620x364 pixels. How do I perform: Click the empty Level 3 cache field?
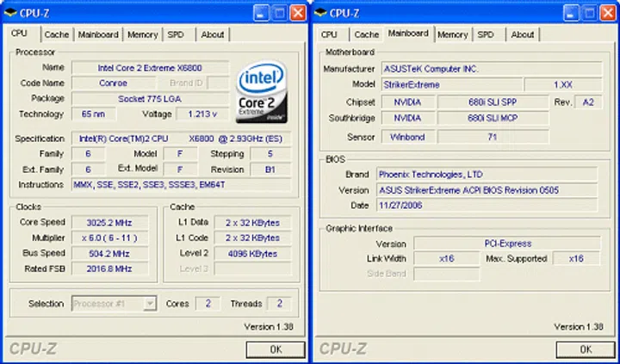click(252, 268)
